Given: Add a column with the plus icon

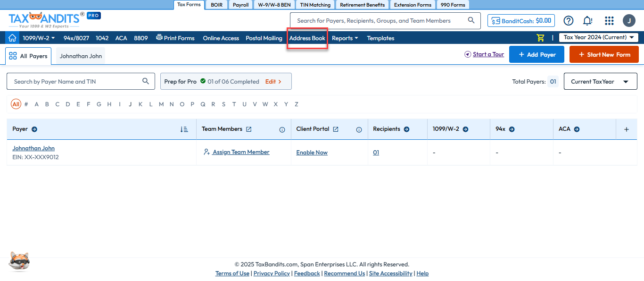Looking at the screenshot, I should click(627, 129).
